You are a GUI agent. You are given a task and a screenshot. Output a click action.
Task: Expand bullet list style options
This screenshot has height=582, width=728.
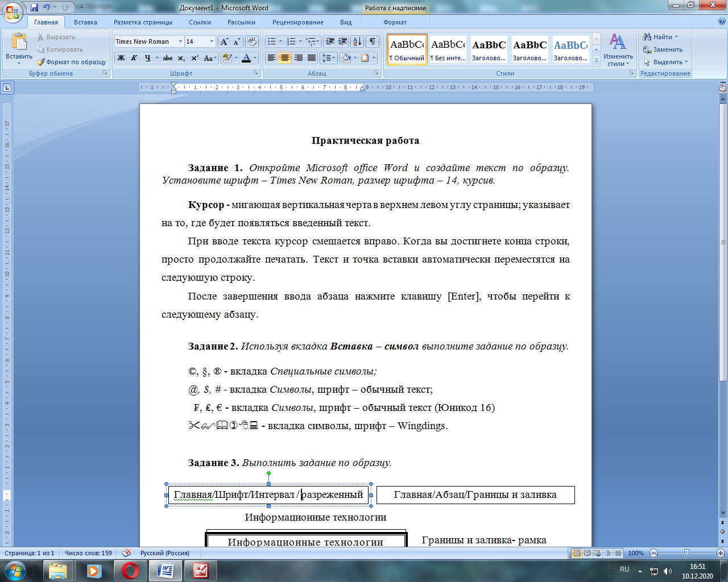280,41
